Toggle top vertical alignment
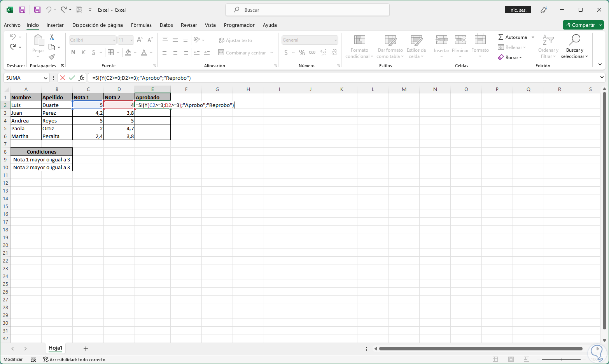Image resolution: width=609 pixels, height=364 pixels. [165, 40]
